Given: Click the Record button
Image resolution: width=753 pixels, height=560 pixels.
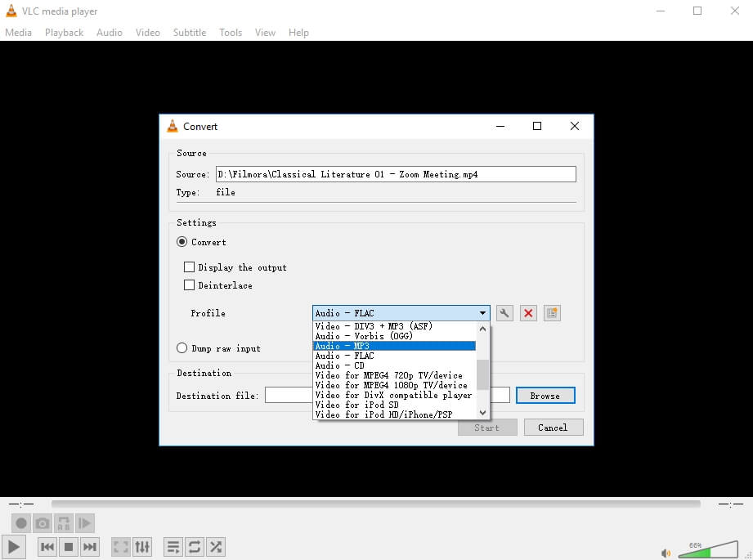Looking at the screenshot, I should coord(21,523).
